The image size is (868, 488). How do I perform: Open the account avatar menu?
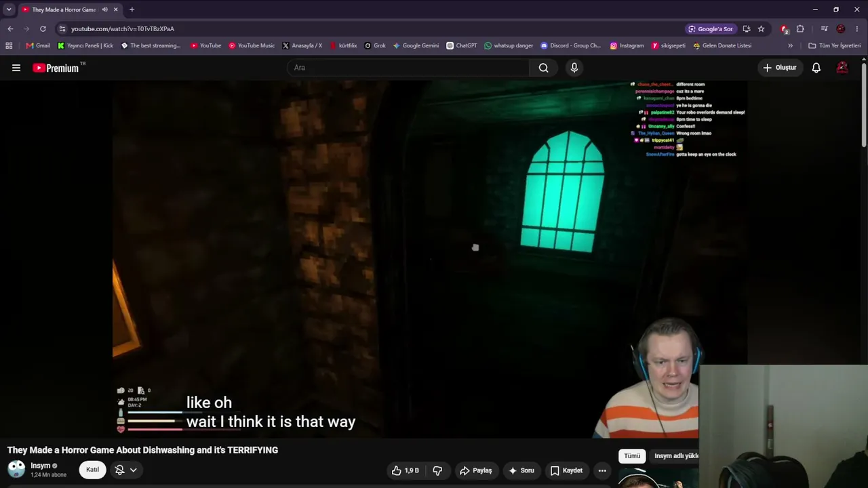tap(842, 68)
